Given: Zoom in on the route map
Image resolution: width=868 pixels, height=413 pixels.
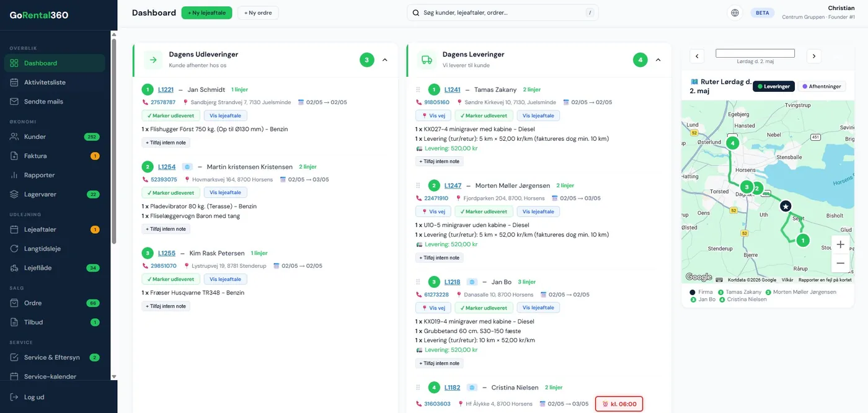Looking at the screenshot, I should 840,244.
